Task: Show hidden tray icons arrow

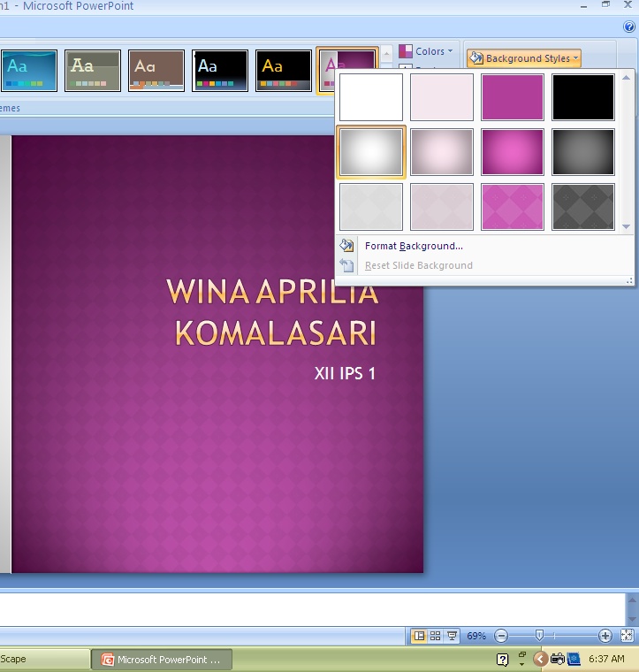Action: [x=541, y=659]
